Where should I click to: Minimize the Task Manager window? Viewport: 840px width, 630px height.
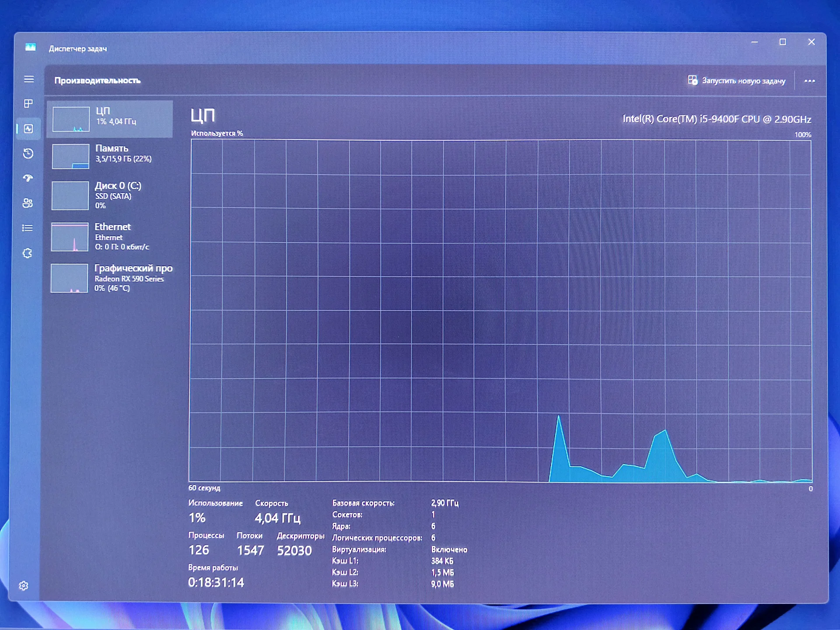pos(754,42)
